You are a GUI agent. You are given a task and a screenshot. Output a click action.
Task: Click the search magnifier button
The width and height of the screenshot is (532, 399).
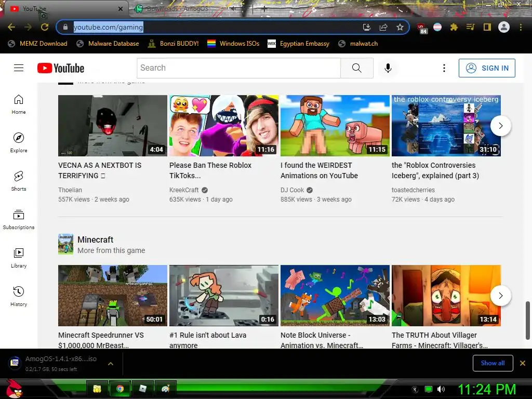356,68
